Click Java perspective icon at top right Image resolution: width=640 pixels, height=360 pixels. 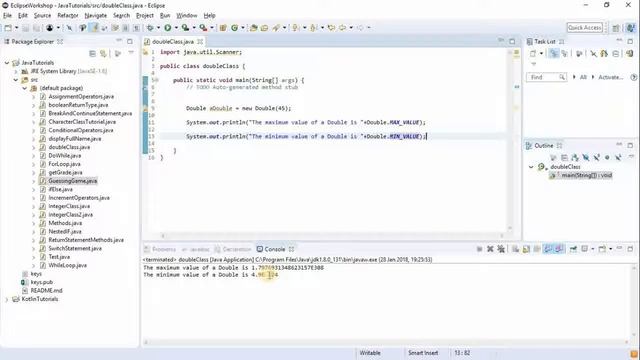pos(631,28)
